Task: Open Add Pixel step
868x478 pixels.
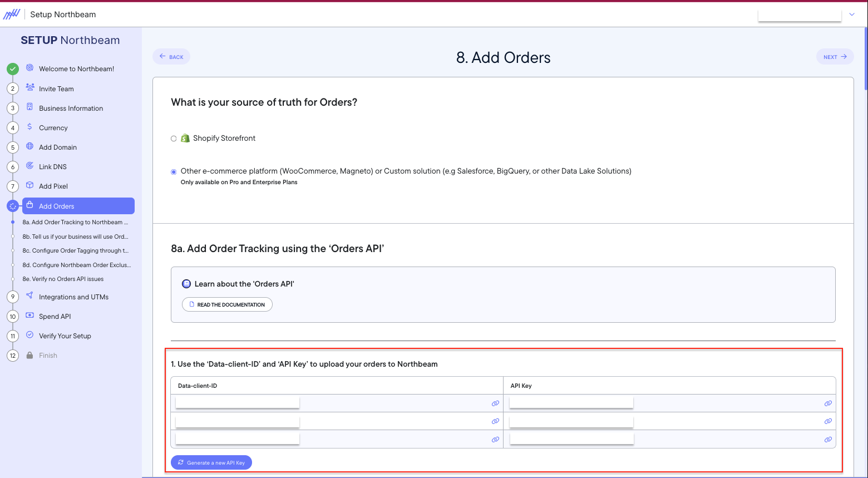Action: (x=53, y=186)
